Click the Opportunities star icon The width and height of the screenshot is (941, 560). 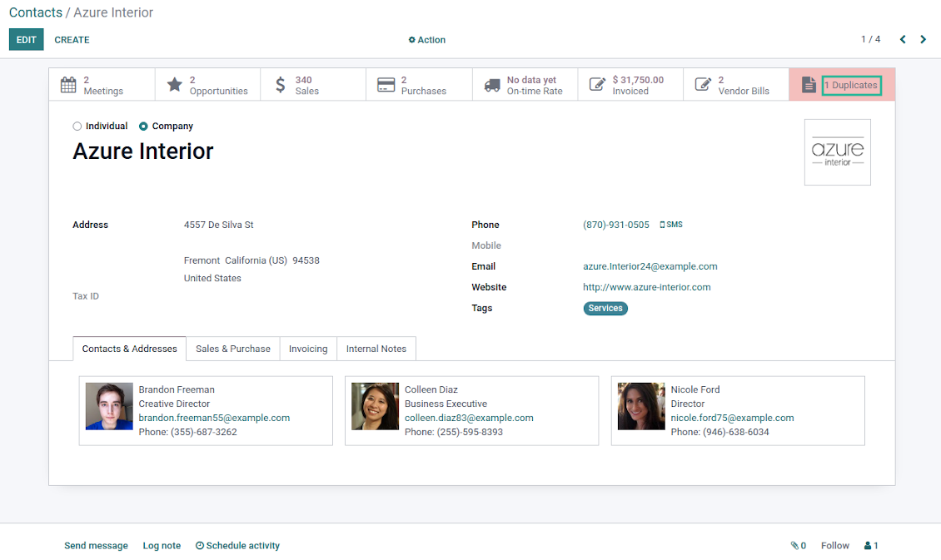[175, 85]
